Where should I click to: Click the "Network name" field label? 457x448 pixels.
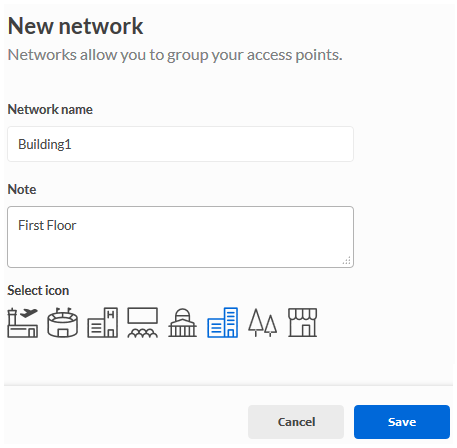[x=50, y=110]
